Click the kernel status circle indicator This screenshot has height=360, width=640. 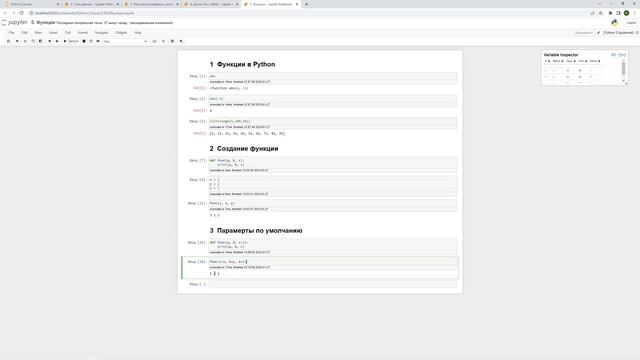point(637,33)
